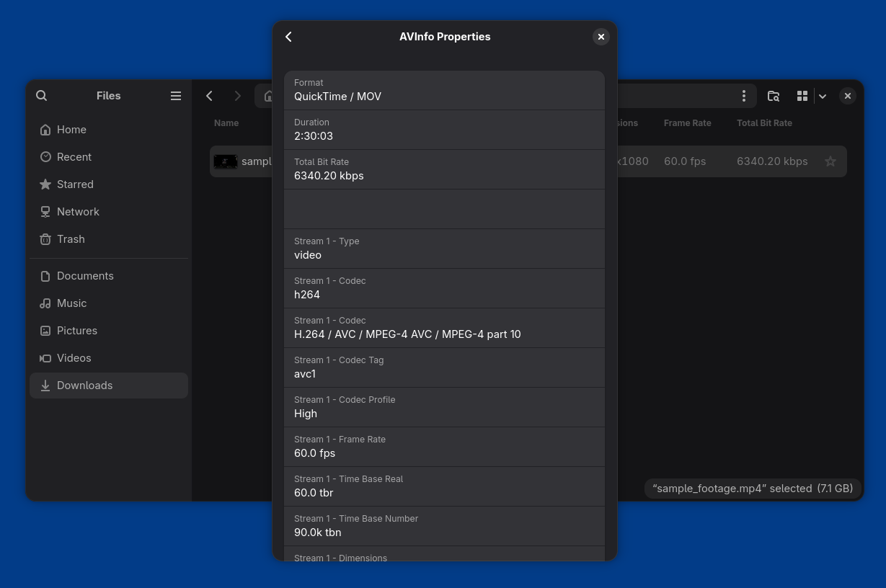Switch to grid view icon
This screenshot has width=886, height=588.
[802, 96]
